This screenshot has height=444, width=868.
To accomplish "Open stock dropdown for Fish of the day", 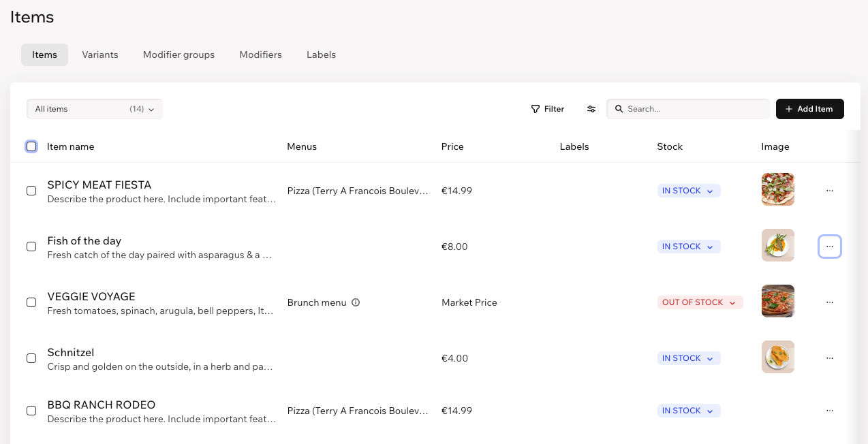I will [x=689, y=247].
